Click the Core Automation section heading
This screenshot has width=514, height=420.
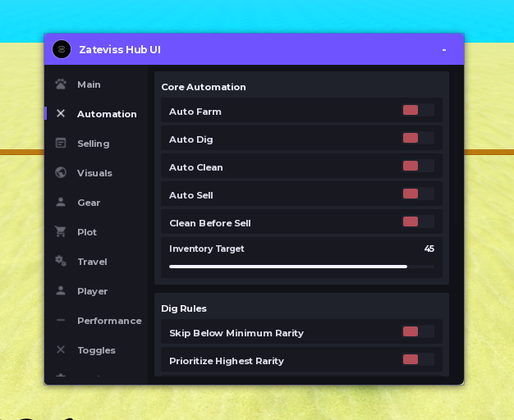tap(204, 87)
